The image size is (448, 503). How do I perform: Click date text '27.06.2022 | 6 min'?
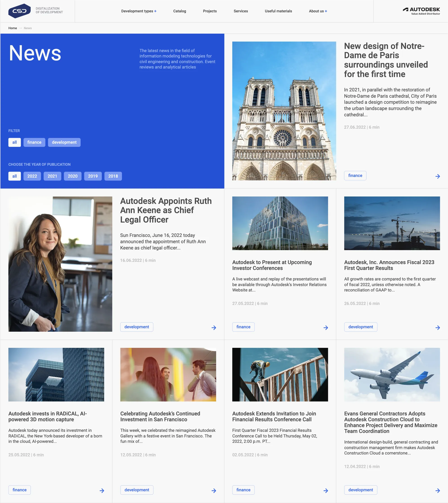[x=362, y=127]
